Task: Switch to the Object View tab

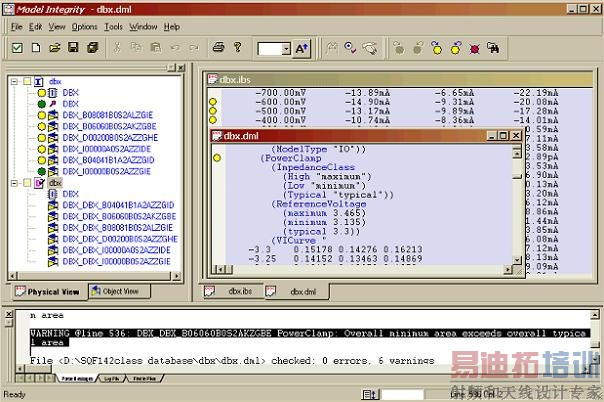Action: coord(119,291)
